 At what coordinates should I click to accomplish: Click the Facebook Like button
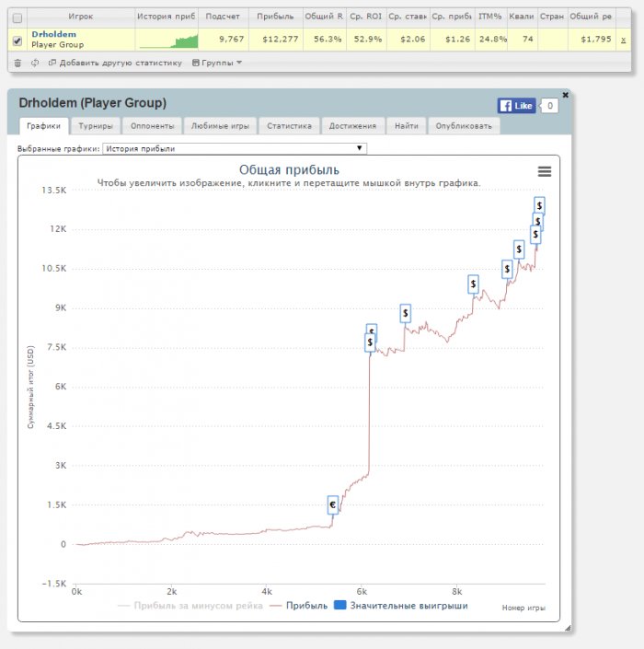pos(517,106)
